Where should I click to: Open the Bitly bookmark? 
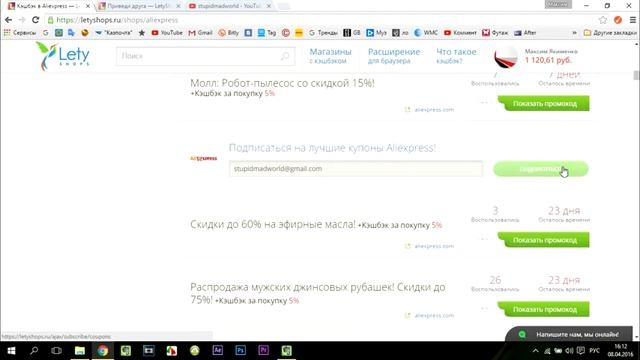229,33
